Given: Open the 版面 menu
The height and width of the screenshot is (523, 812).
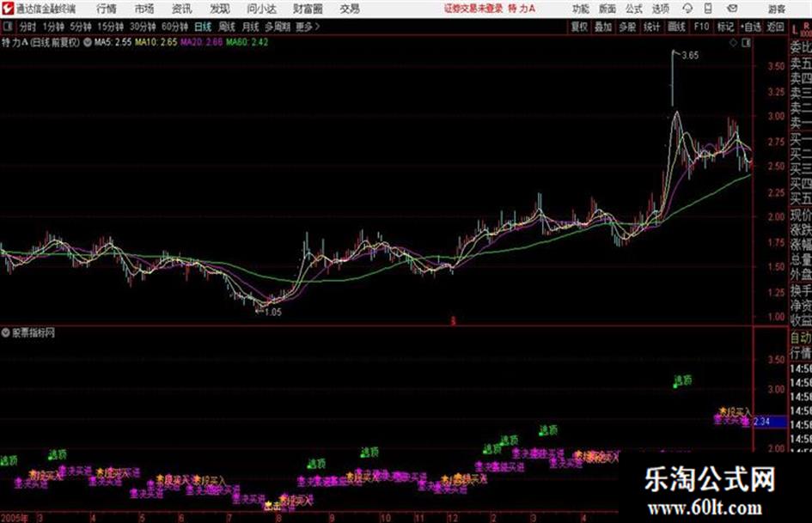Looking at the screenshot, I should 607,9.
